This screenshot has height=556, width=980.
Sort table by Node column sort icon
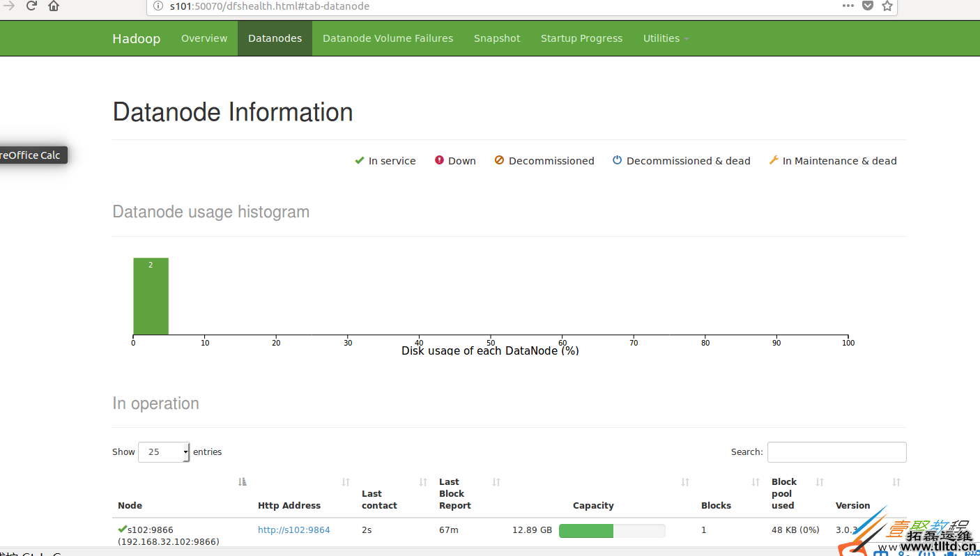[x=243, y=482]
